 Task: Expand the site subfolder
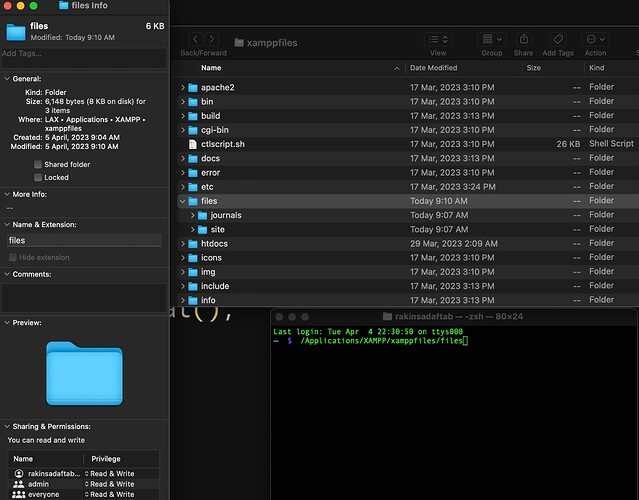(193, 229)
